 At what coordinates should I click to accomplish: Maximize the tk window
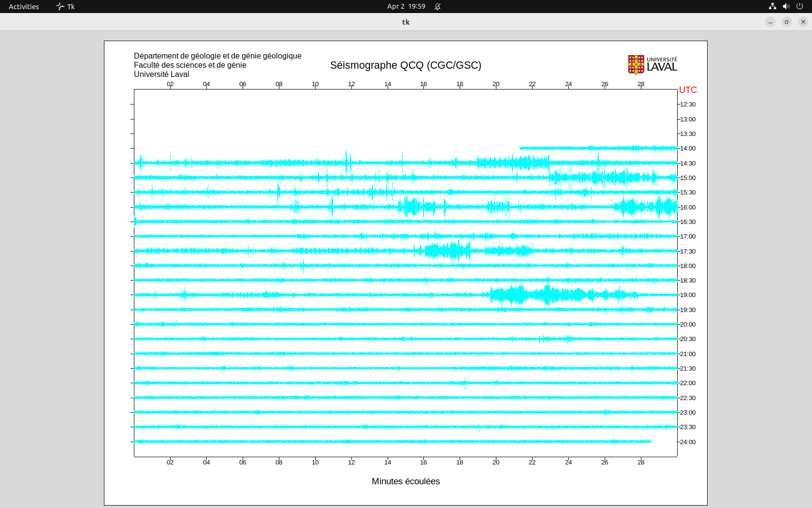click(787, 22)
